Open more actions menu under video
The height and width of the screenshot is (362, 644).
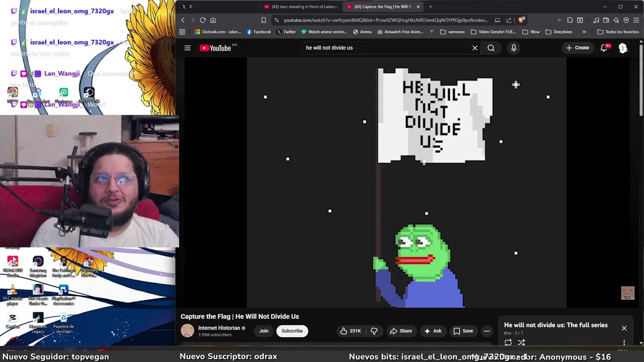coord(487,331)
